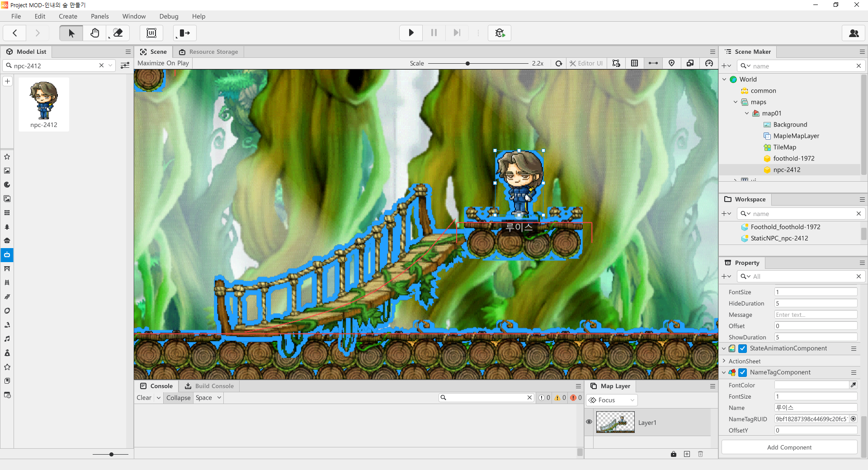
Task: Select the Background entity in Scene Maker
Action: [790, 125]
